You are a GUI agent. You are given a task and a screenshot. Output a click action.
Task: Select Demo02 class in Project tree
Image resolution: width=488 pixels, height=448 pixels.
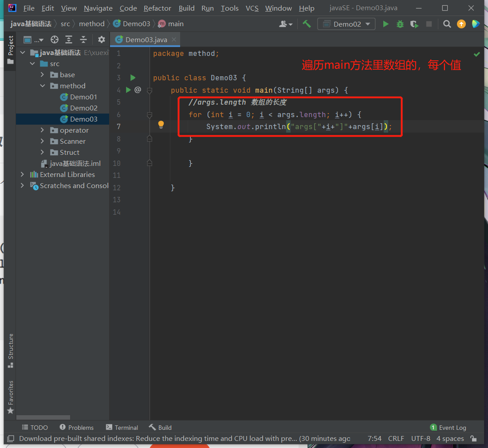(79, 108)
